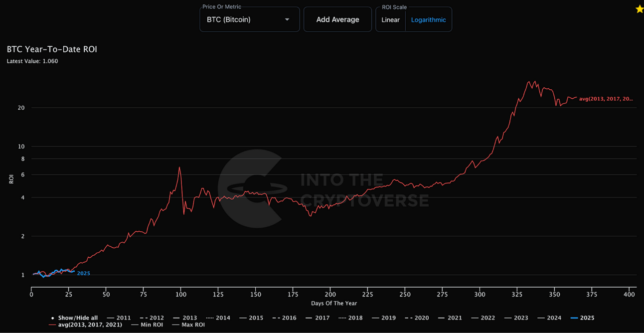Toggle the 2021 legend entry
644x333 pixels.
(450, 318)
